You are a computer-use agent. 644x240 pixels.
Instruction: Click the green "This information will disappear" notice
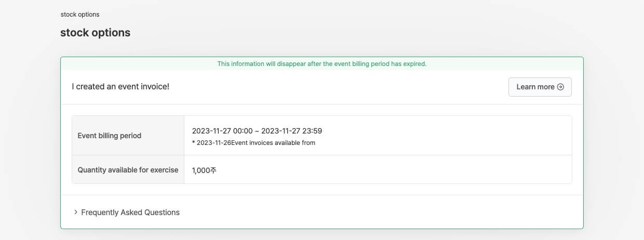coord(321,64)
